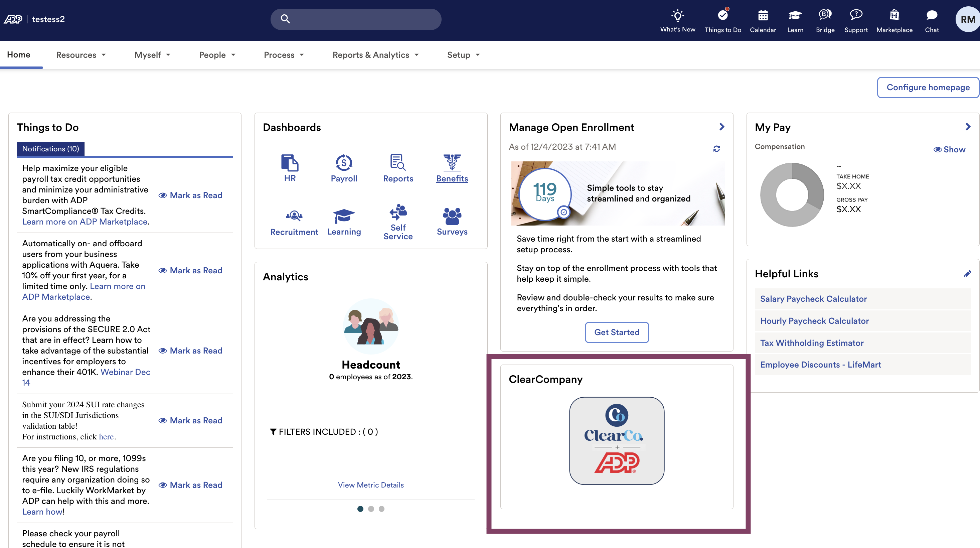Open the What's New lightbulb icon

point(678,16)
